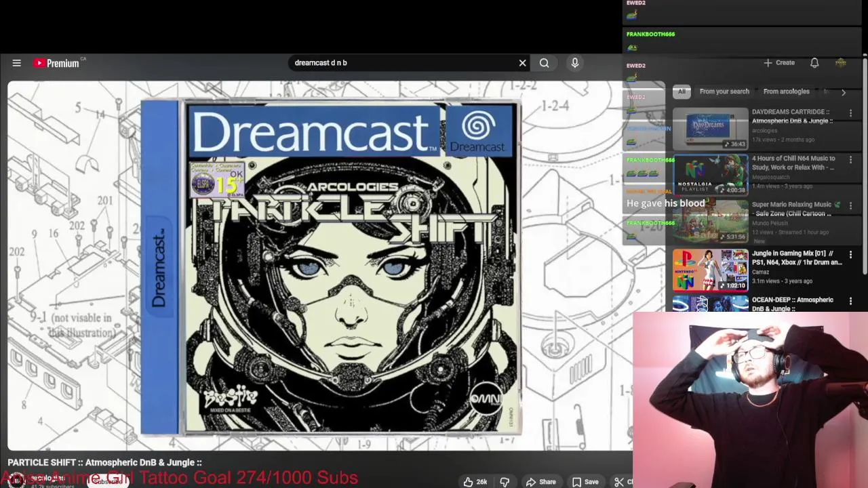Open the Chill N64 Music video thumbnail
The image size is (868, 488).
pyautogui.click(x=710, y=175)
